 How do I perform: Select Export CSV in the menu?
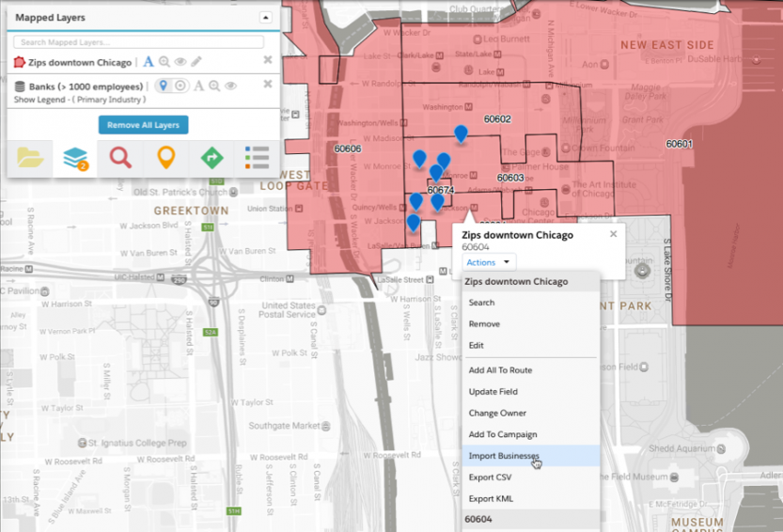point(531,477)
